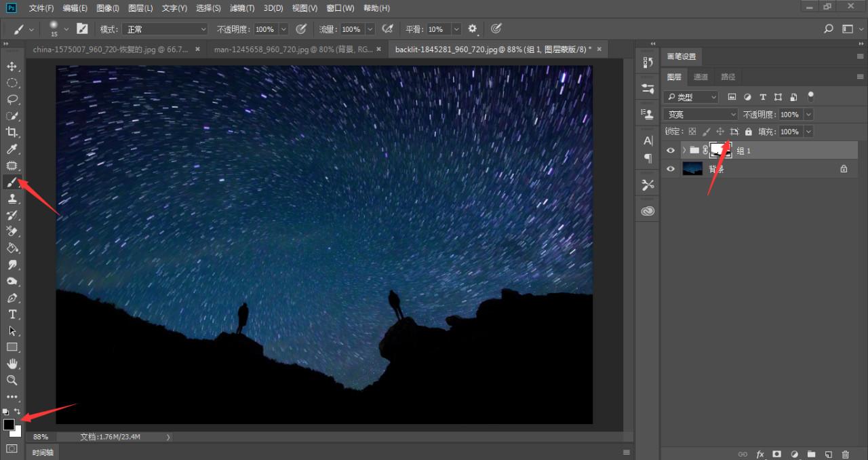The image size is (868, 460).
Task: Open the brush blend mode 正常 dropdown
Action: (165, 29)
